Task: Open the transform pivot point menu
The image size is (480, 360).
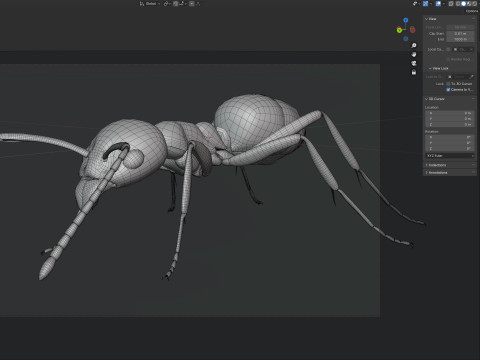Action: pos(167,4)
